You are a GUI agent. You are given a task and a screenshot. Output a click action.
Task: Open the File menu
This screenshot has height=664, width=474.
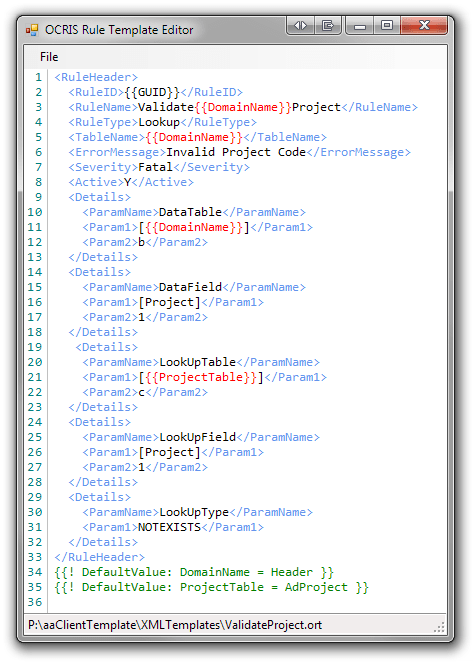[49, 57]
